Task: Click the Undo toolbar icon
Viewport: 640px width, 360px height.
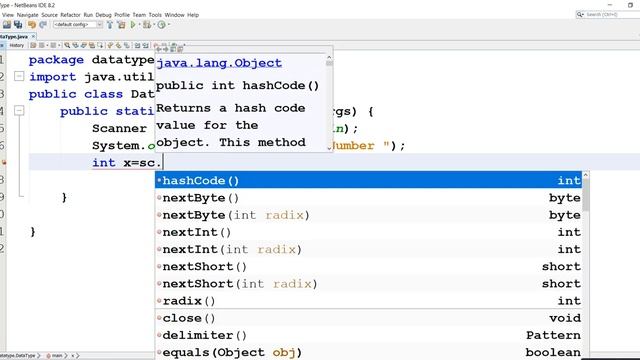Action: [x=31, y=24]
